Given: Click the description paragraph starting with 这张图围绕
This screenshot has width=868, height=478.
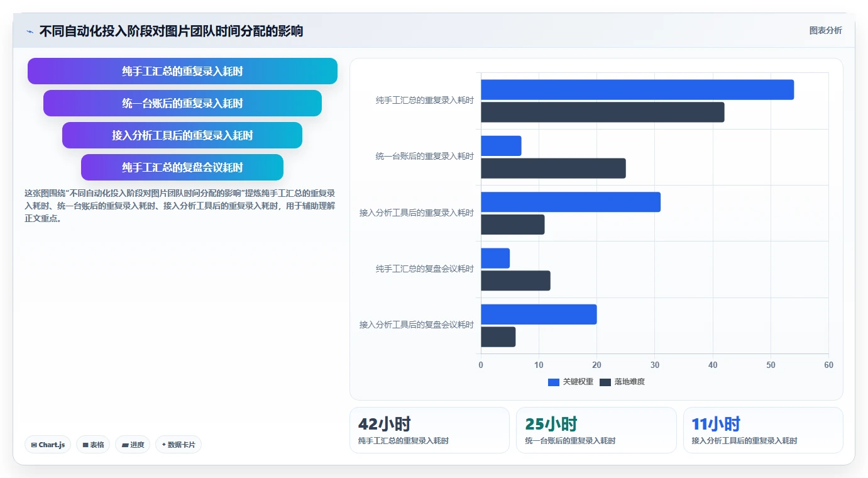Looking at the screenshot, I should pyautogui.click(x=180, y=206).
